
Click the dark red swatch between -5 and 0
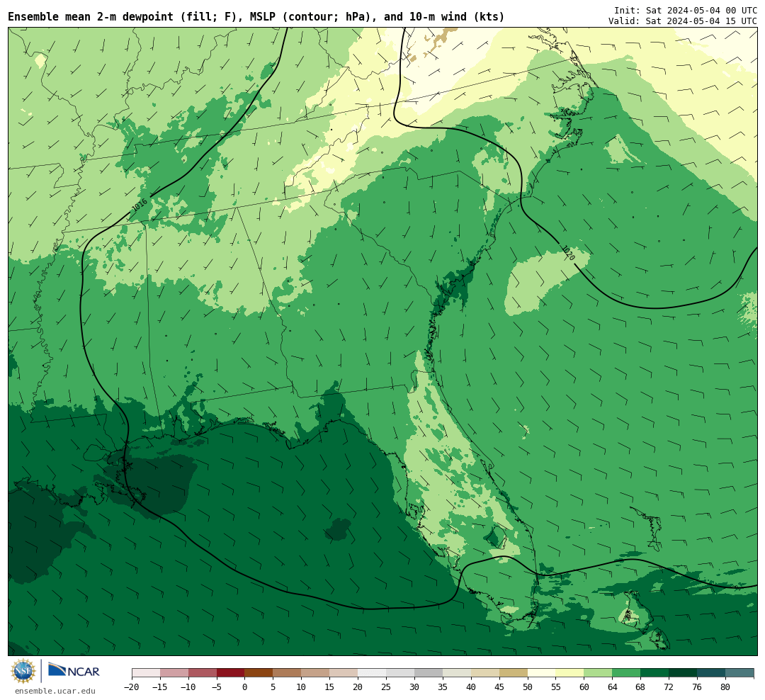click(x=231, y=673)
